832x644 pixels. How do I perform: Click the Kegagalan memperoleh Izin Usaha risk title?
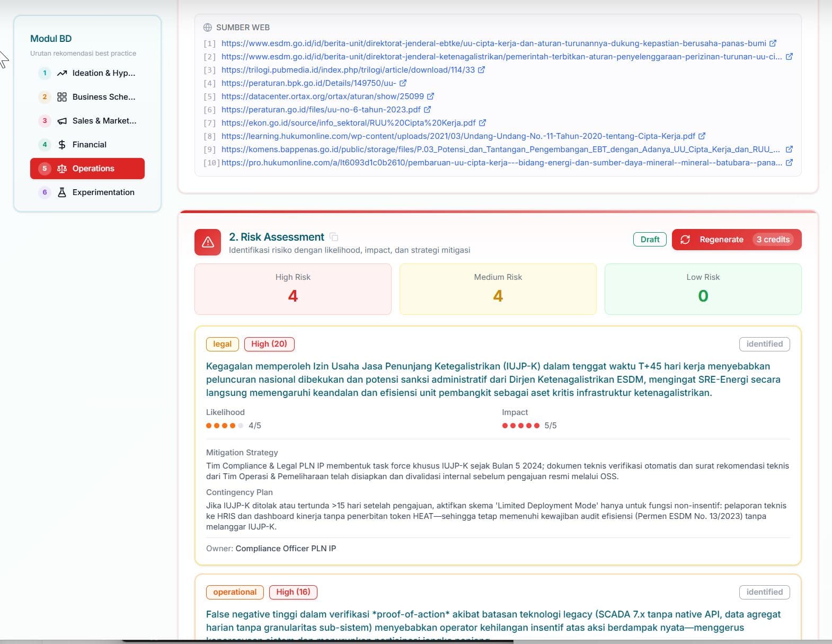coord(493,380)
